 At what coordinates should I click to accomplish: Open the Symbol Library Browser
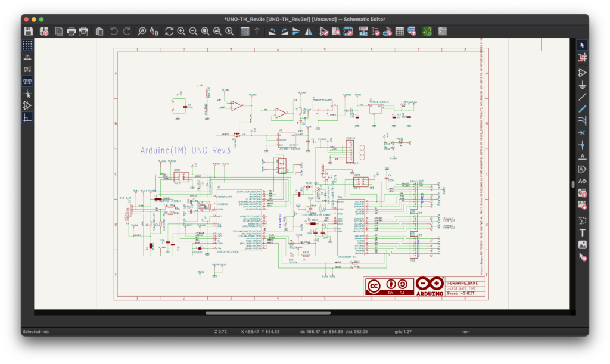pyautogui.click(x=336, y=32)
